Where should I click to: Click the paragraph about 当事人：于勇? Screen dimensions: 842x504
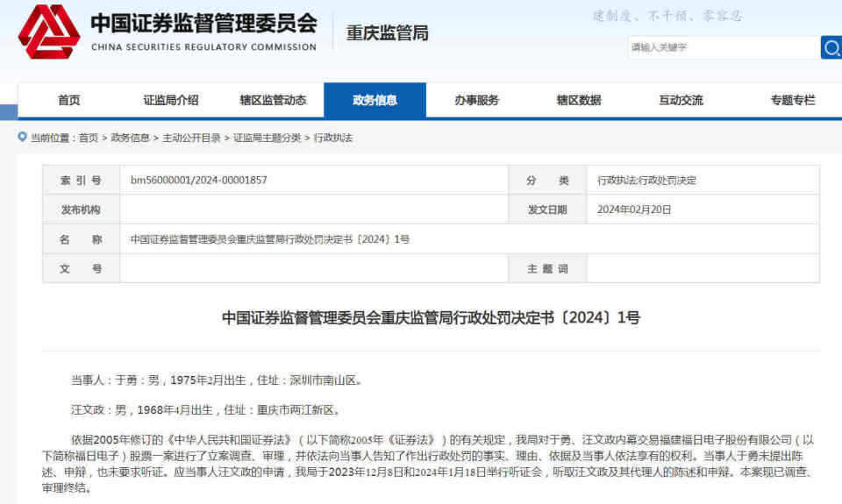(218, 380)
